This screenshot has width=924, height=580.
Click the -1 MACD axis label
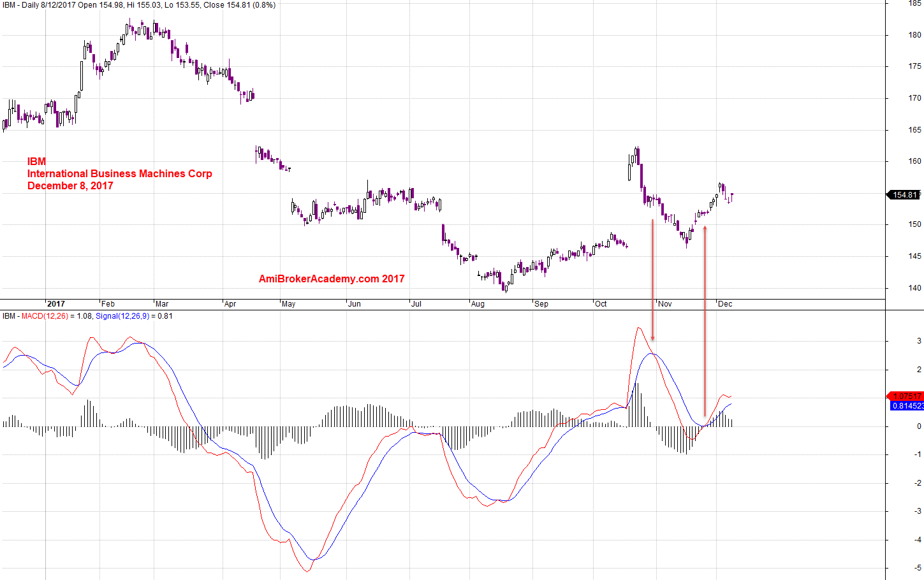coord(918,454)
